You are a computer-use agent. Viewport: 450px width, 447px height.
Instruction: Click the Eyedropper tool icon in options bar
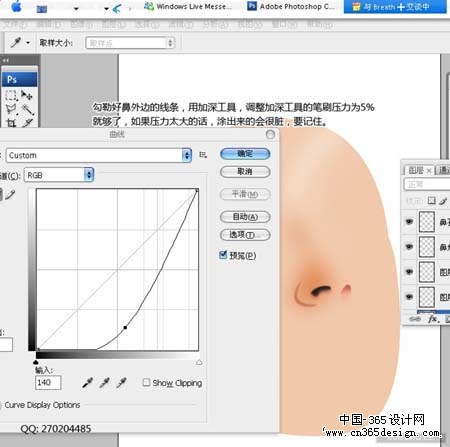pos(16,42)
